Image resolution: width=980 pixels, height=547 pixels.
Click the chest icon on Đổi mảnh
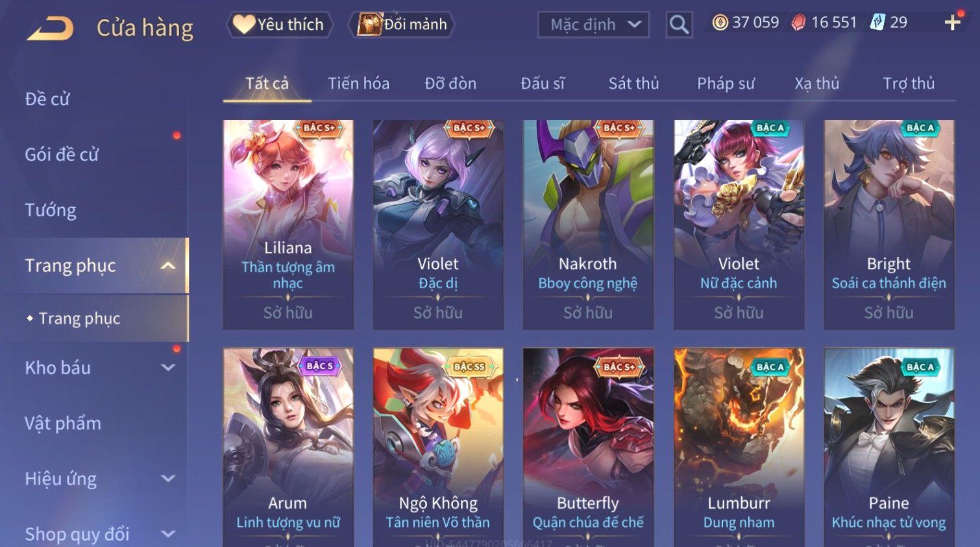(369, 24)
